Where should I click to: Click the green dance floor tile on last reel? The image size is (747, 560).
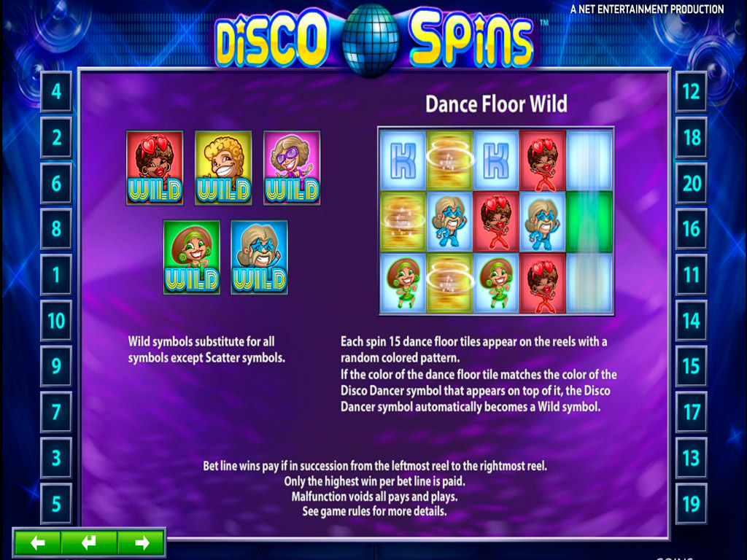pos(589,222)
